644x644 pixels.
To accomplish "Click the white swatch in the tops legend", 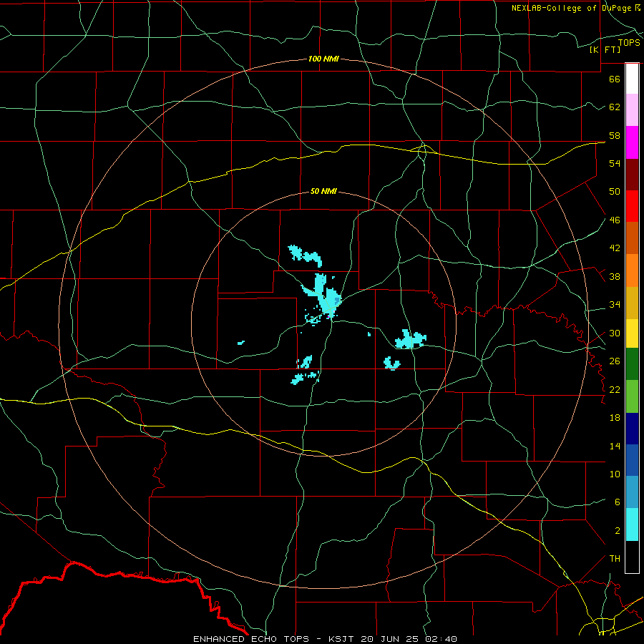I will [632, 79].
